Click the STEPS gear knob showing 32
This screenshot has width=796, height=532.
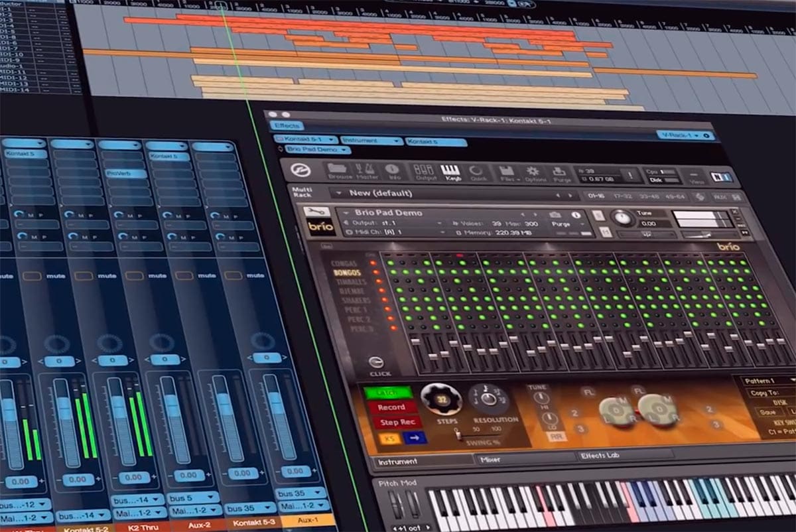[440, 399]
